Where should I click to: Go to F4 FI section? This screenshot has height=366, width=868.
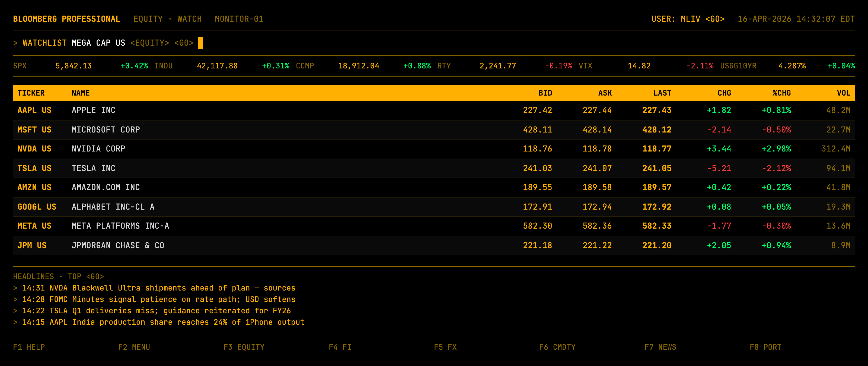tap(340, 347)
